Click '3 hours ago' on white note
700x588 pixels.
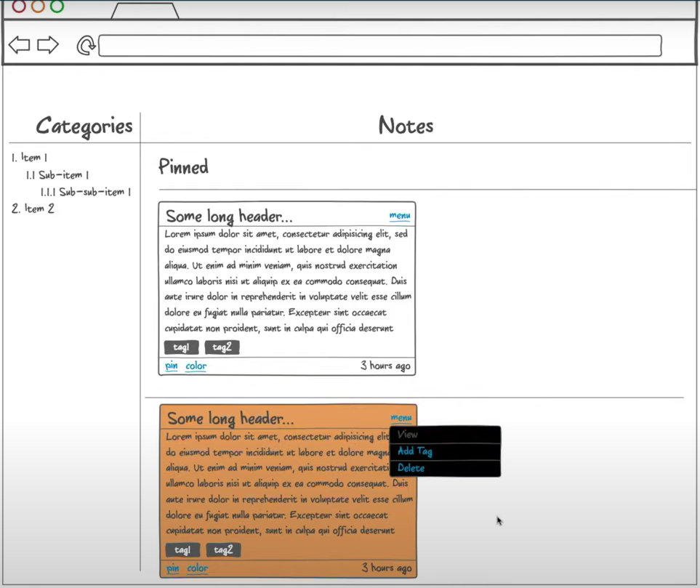(x=386, y=366)
